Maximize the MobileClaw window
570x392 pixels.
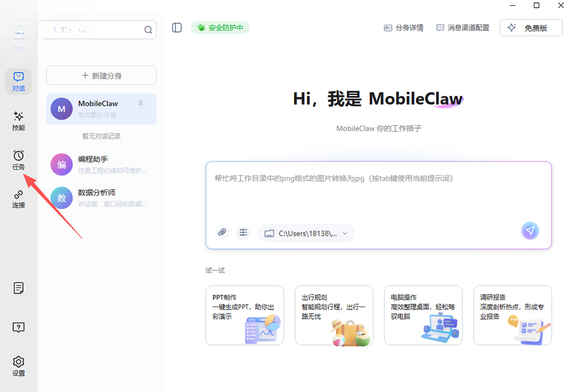537,5
